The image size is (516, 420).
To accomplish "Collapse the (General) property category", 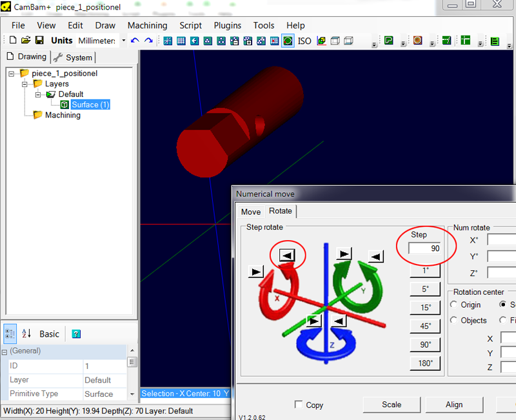I will click(5, 352).
